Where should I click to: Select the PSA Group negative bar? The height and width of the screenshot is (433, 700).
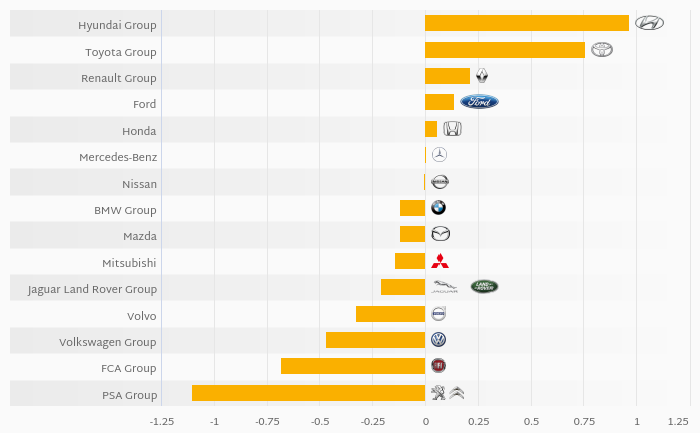(308, 393)
